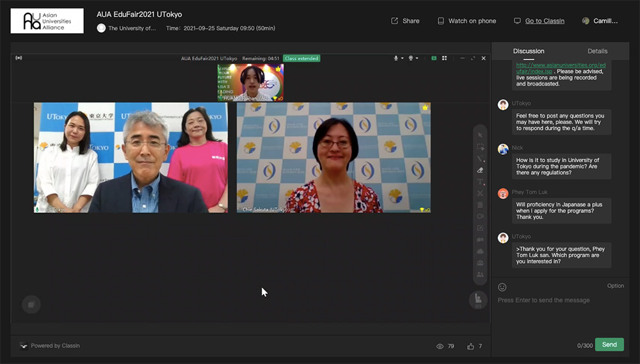Toggle classroom fullscreen expand icon

point(473,58)
